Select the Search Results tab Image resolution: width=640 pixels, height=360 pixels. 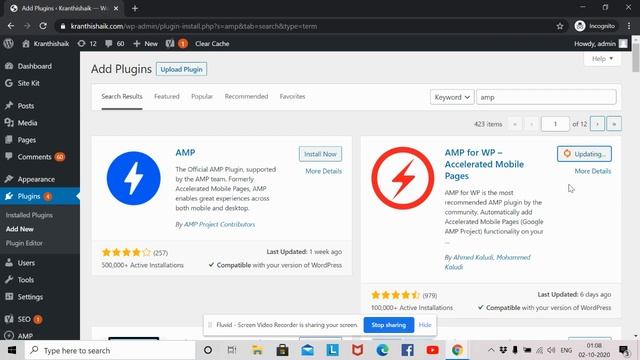[x=122, y=97]
